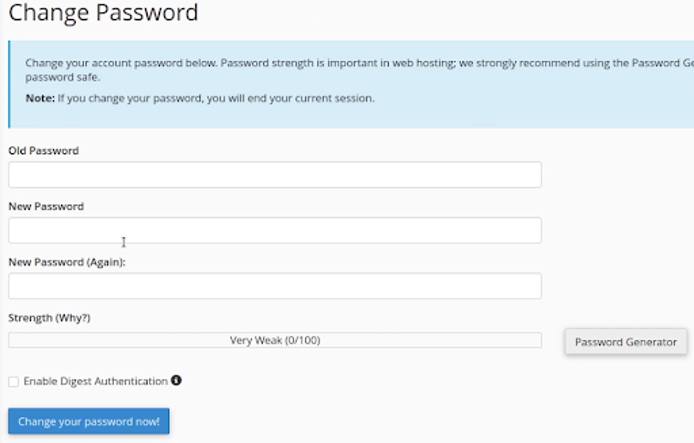Viewport: 694px width, 443px height.
Task: Open the Password Generator
Action: point(626,342)
